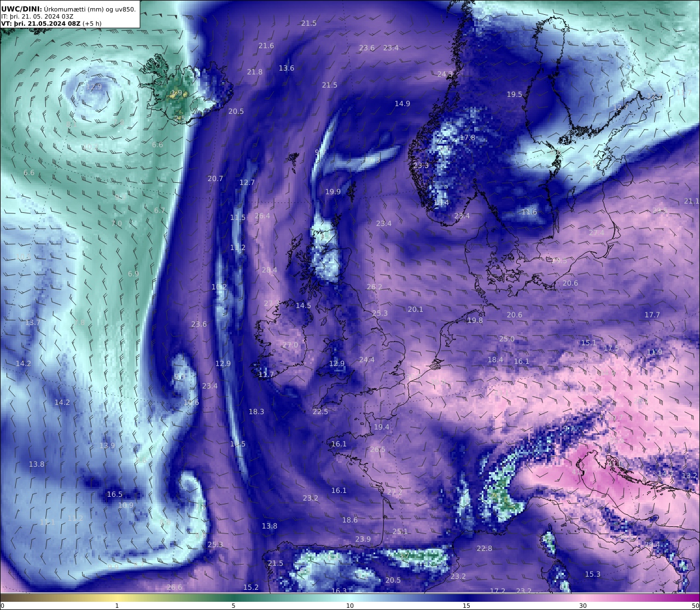Click the value 19.4 over northern France
Viewport: 700px width, 610px height.
[382, 427]
